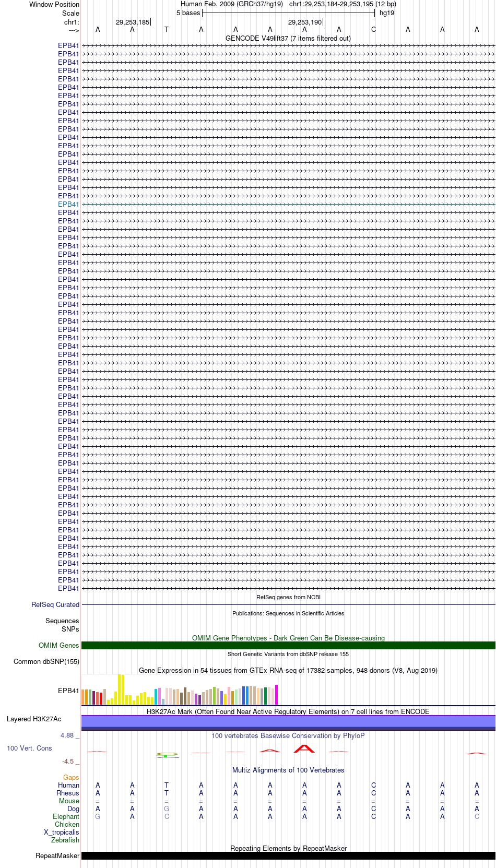This screenshot has height=868, width=496.
Task: Click the T base in the chr1 sequence row
Action: coord(167,29)
